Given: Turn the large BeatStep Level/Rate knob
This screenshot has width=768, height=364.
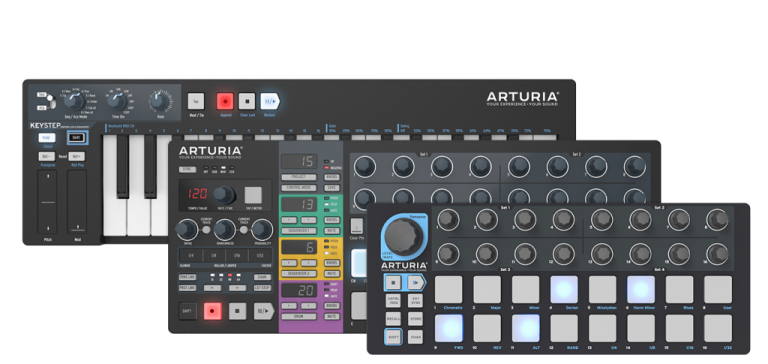Looking at the screenshot, I should (x=403, y=237).
